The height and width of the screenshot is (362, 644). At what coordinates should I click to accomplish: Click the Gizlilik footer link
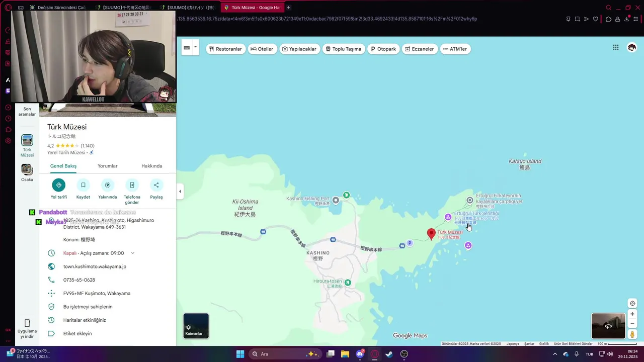coord(544,343)
